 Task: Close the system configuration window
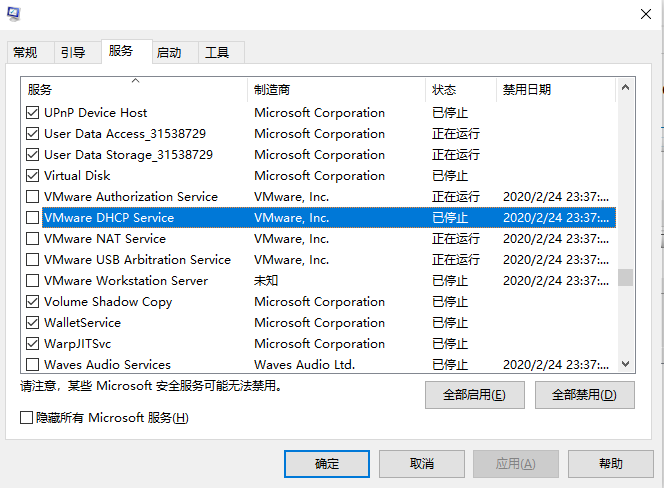click(645, 14)
